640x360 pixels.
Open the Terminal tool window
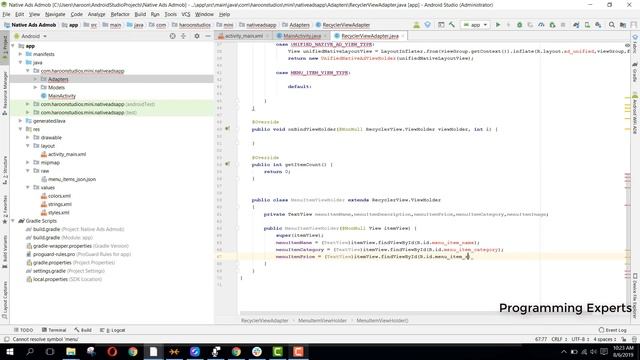(54, 330)
